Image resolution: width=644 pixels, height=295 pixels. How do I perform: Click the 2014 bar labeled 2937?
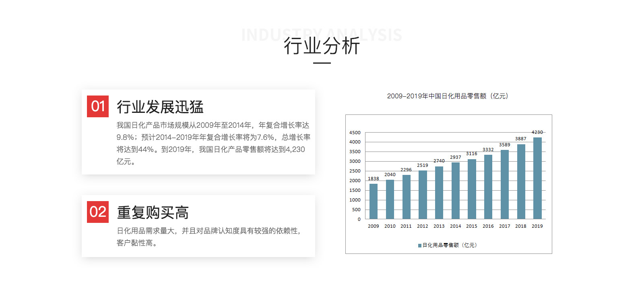click(456, 191)
